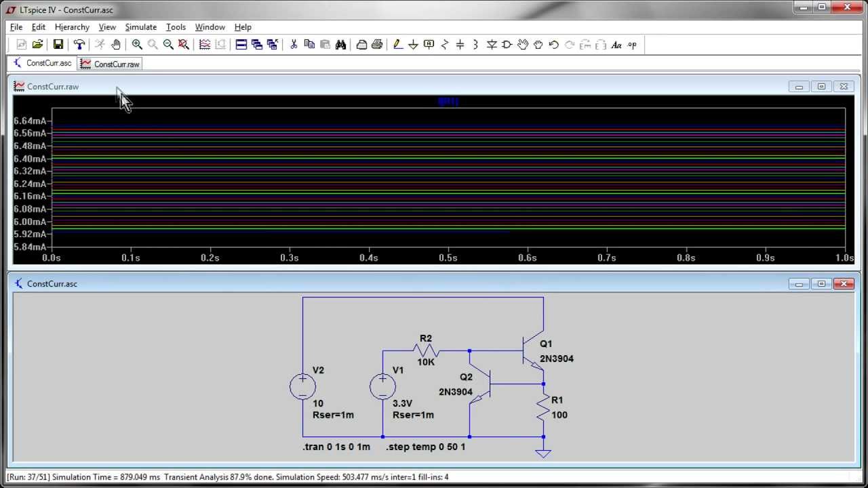Viewport: 868px width, 488px height.
Task: Select the draw Wire pencil tool
Action: click(398, 45)
